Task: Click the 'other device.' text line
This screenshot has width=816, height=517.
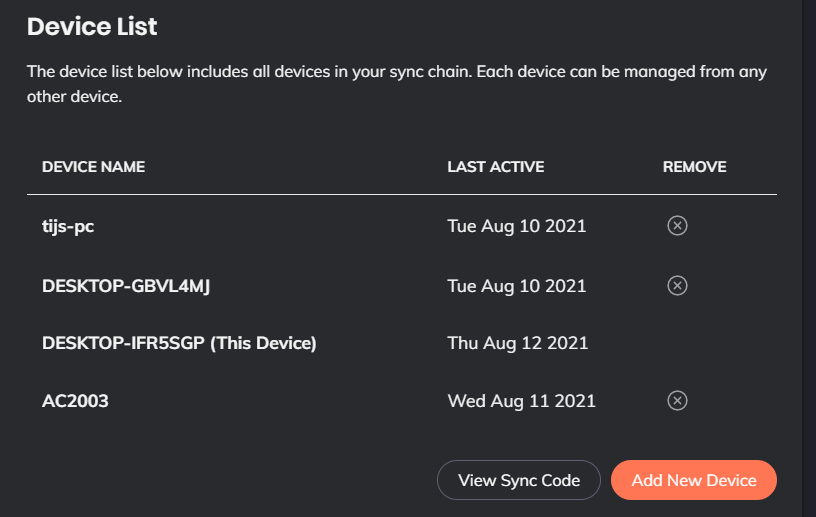Action: point(74,99)
